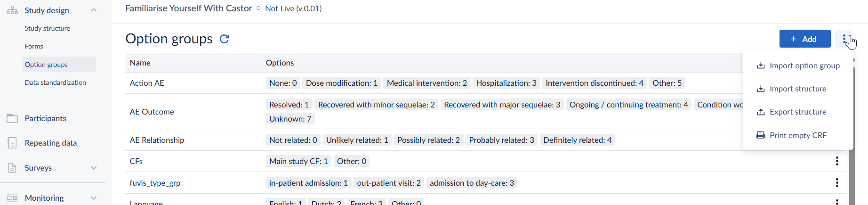
Task: Open row actions for CFs option group
Action: point(837,161)
